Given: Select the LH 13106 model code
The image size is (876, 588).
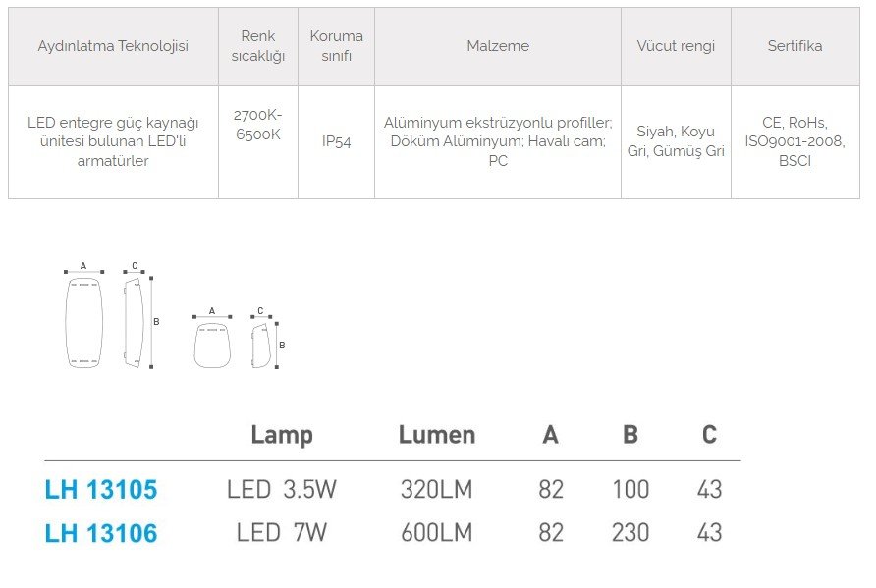Looking at the screenshot, I should click(101, 533).
